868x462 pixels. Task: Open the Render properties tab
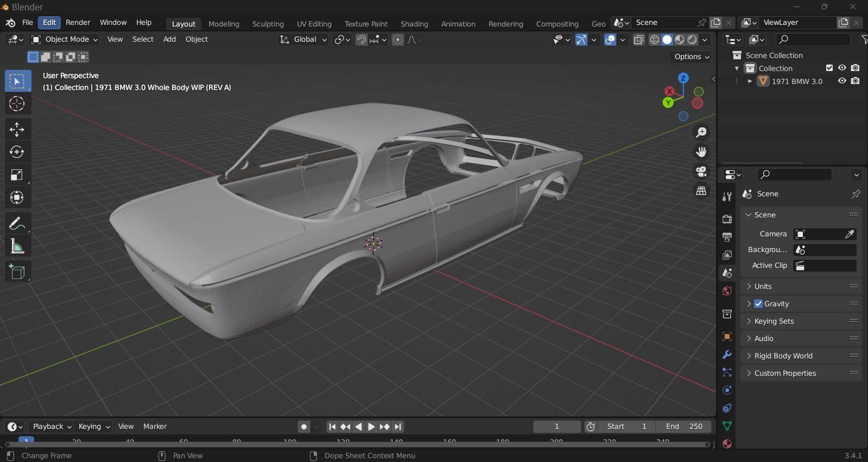[727, 219]
